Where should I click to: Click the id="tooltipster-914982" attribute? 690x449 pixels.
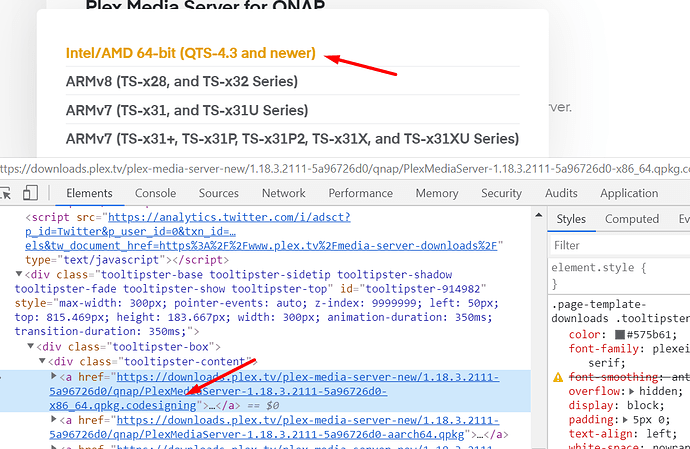pos(413,289)
